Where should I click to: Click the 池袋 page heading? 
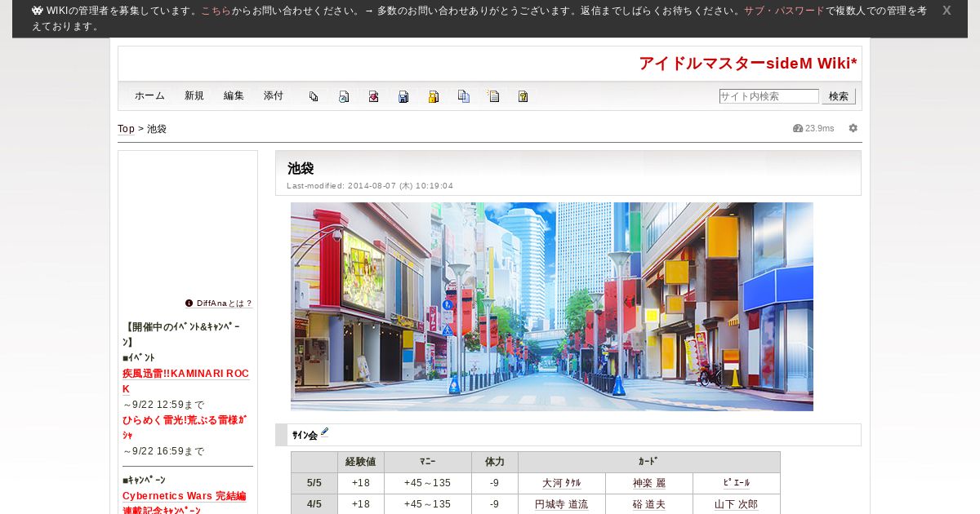301,168
